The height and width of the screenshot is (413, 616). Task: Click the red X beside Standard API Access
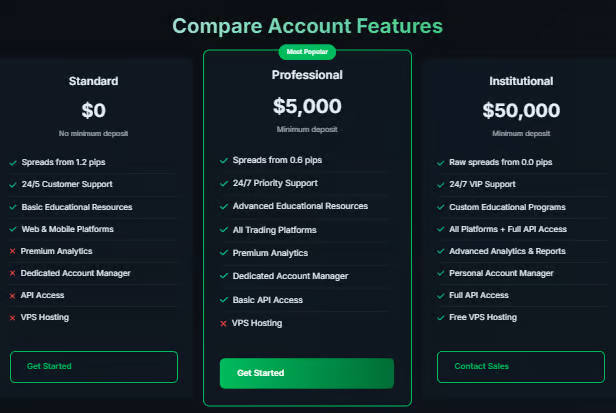[x=13, y=295]
